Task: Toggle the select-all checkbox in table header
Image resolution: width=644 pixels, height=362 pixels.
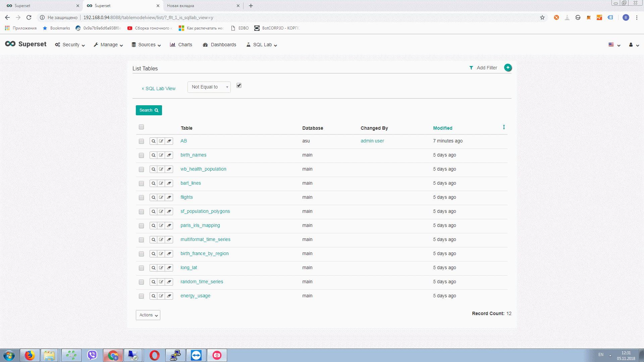Action: tap(141, 127)
